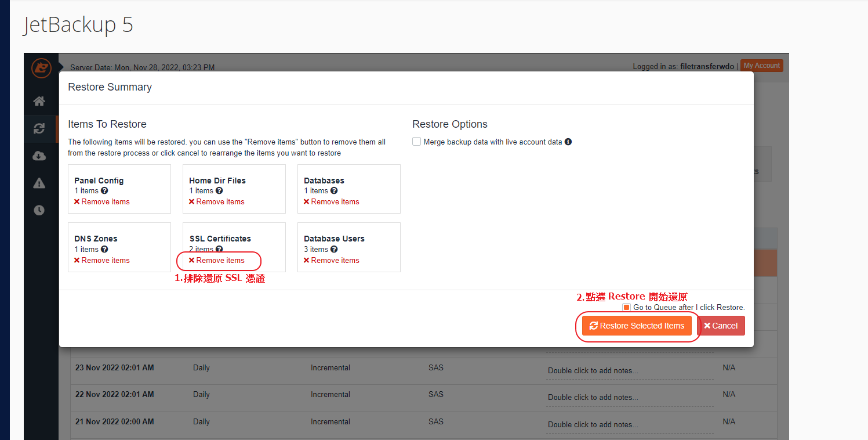Click info icon beside Merge backup data option
The height and width of the screenshot is (440, 868).
[568, 142]
